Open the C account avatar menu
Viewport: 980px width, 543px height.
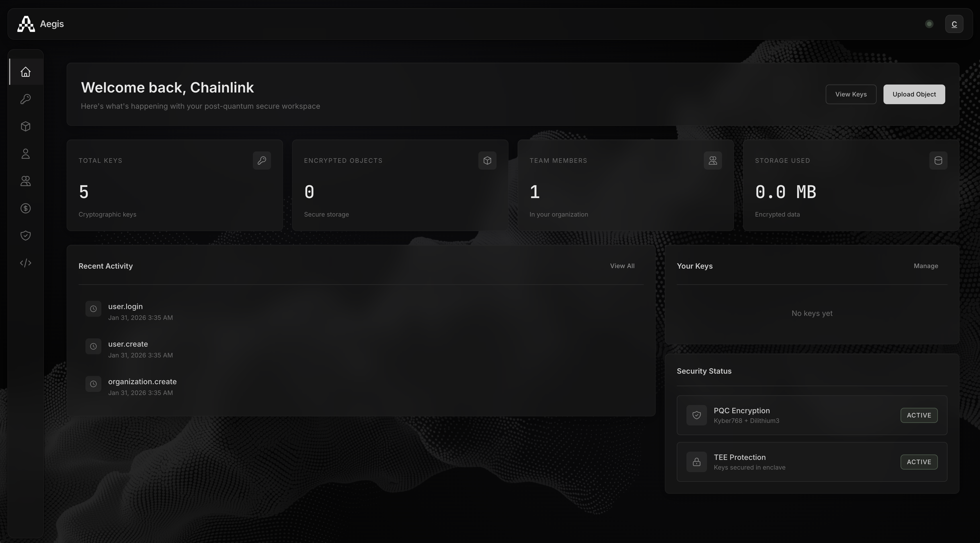pos(954,24)
